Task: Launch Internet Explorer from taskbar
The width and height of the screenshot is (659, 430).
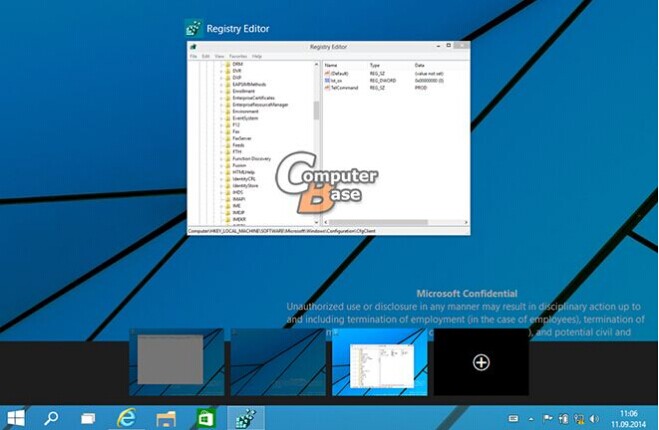Action: click(x=126, y=418)
